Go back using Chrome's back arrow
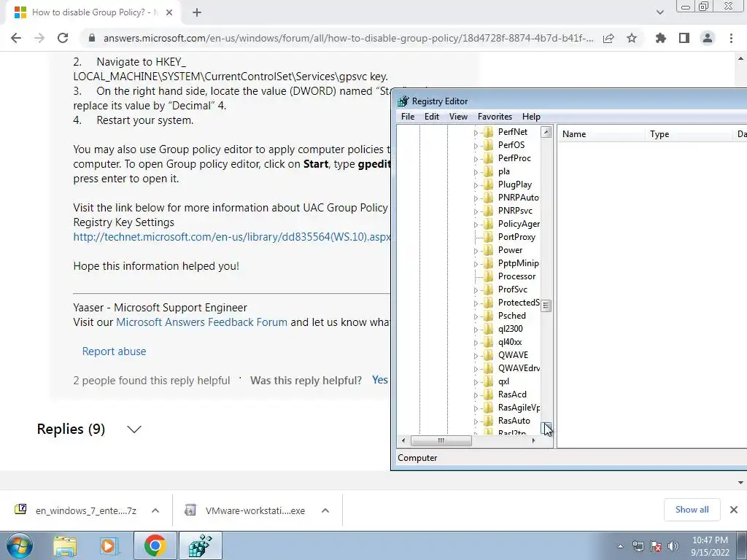Screen dimensions: 747x560 (16, 38)
